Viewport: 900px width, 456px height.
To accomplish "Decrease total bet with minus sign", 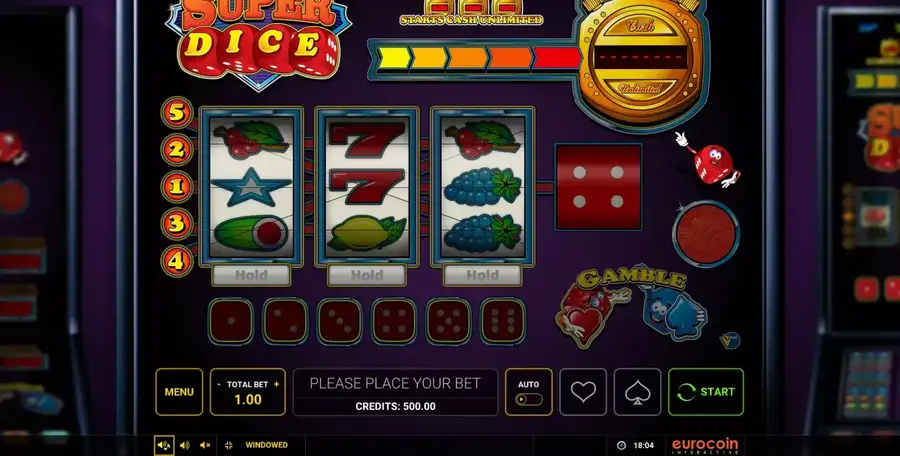I will (219, 384).
